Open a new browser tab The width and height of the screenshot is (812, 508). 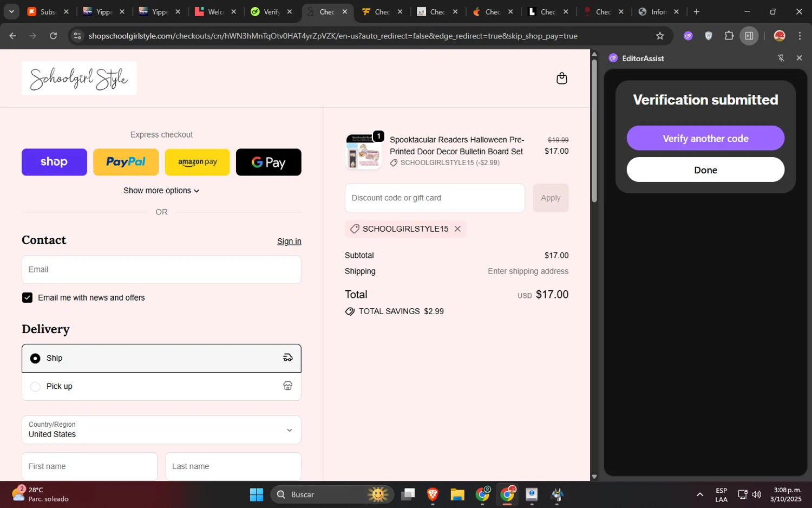pyautogui.click(x=697, y=11)
